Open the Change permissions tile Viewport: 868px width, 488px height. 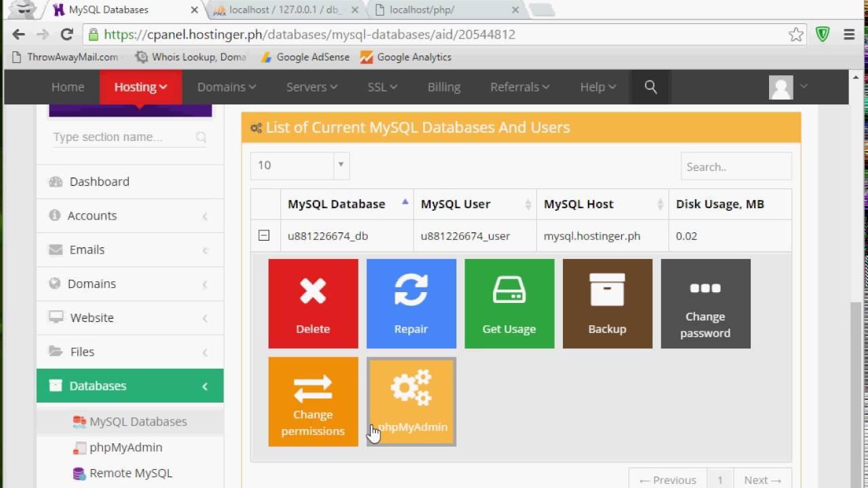pyautogui.click(x=313, y=402)
